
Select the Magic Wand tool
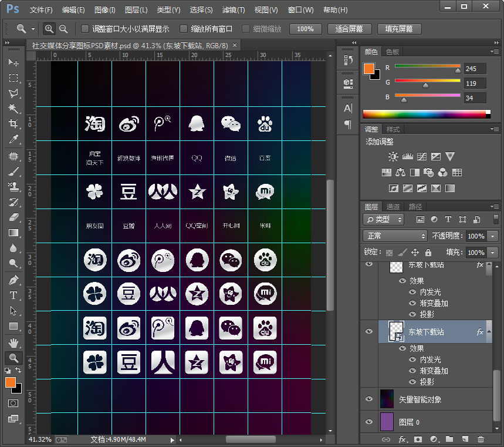click(x=13, y=108)
